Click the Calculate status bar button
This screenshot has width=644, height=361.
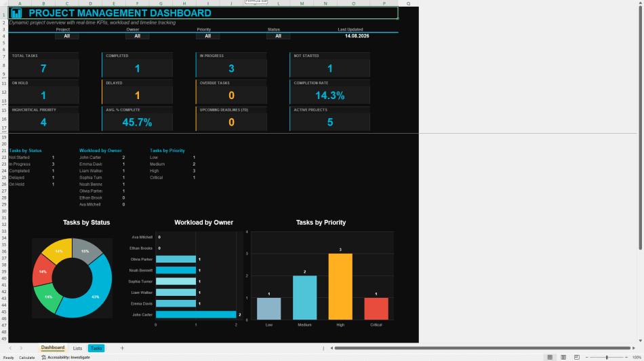click(x=26, y=358)
